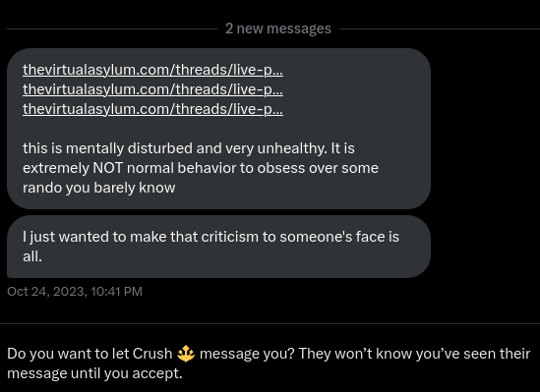Click the '2 new messages' divider label
The width and height of the screenshot is (540, 392).
[x=278, y=28]
